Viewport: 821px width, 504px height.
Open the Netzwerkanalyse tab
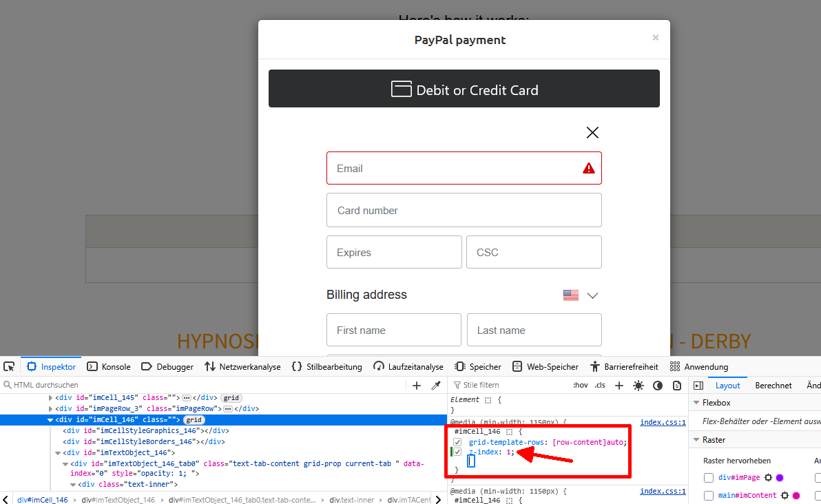click(x=242, y=367)
